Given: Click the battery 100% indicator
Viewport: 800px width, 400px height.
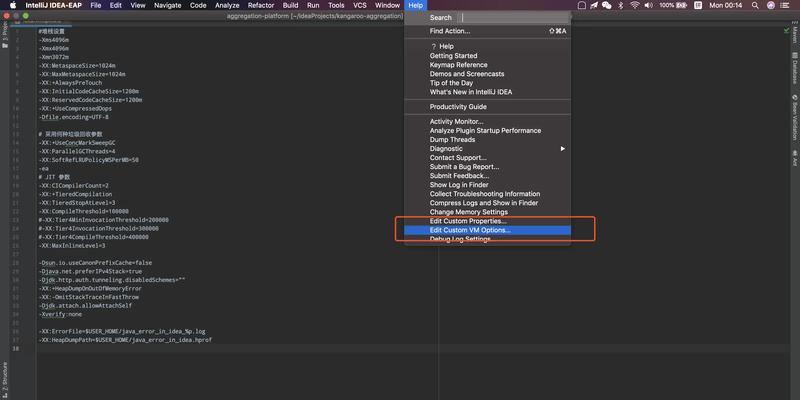Looking at the screenshot, I should tap(673, 5).
